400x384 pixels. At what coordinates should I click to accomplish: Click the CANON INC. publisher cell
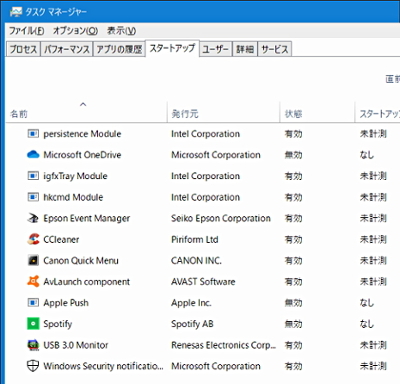coord(196,260)
